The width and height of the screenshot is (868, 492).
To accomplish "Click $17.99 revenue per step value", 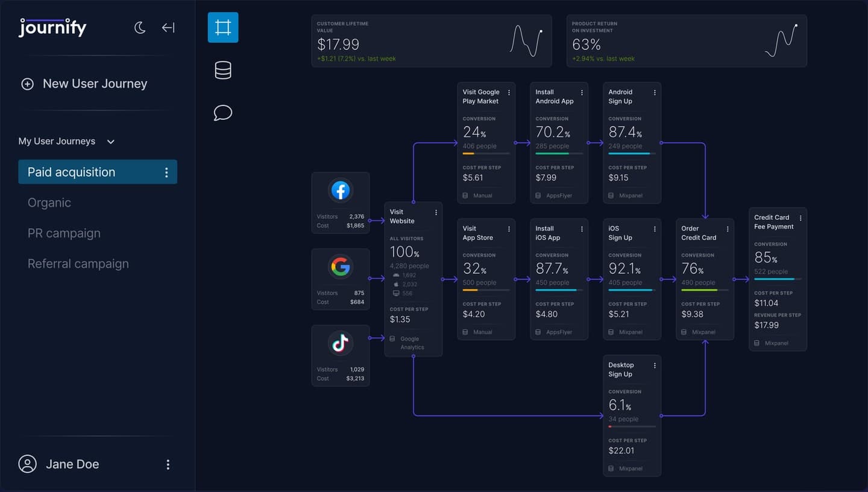I will (767, 325).
